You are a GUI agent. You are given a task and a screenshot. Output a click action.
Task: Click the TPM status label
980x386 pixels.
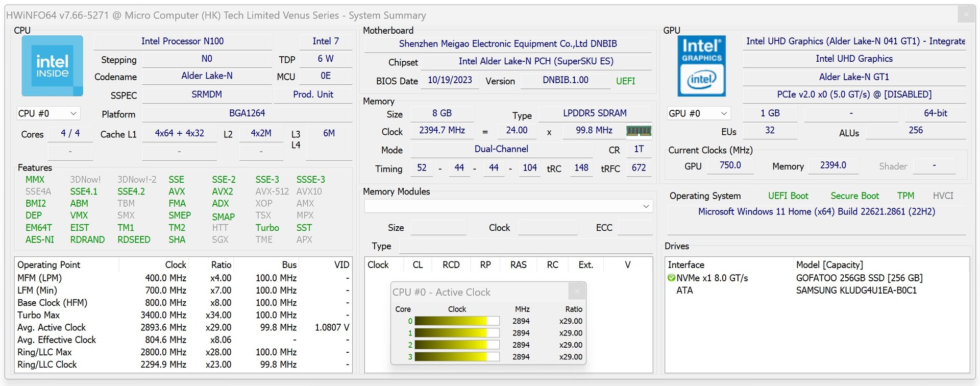pyautogui.click(x=906, y=196)
